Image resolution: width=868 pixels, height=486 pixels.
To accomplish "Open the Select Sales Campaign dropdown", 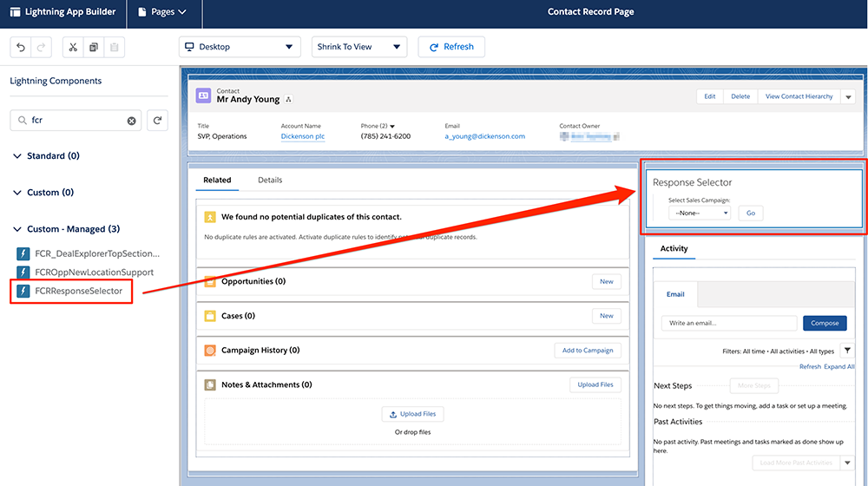I will [x=700, y=213].
